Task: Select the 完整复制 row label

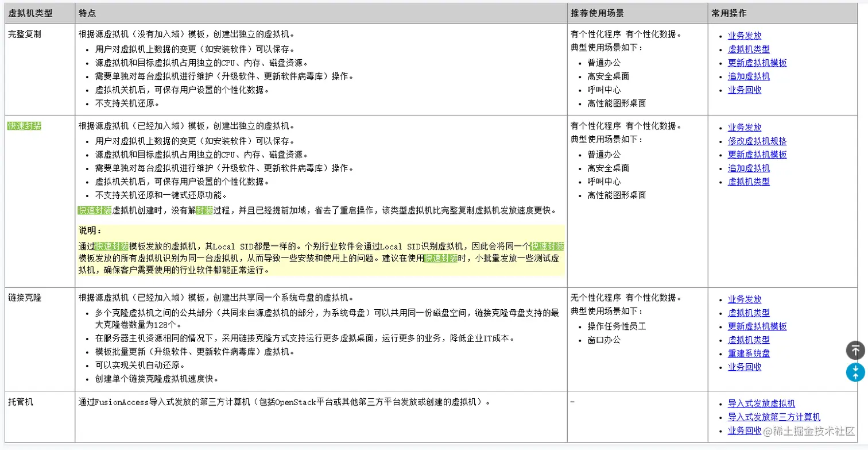Action: click(x=25, y=34)
